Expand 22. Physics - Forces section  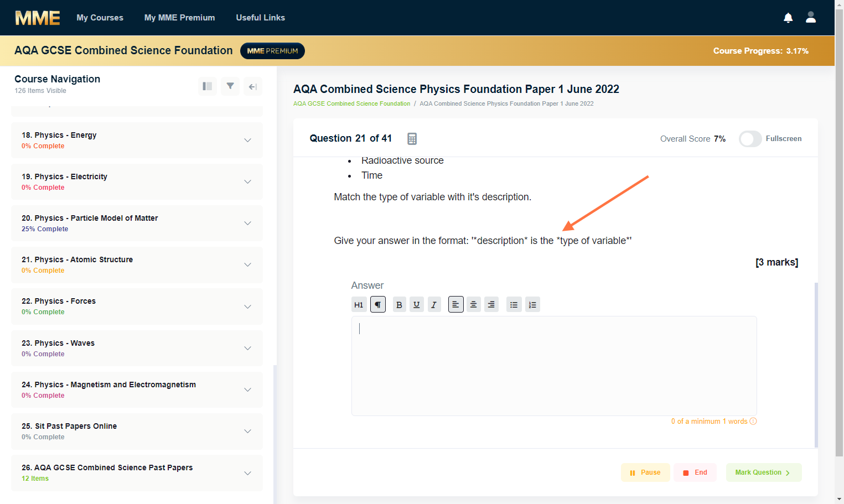coord(137,306)
